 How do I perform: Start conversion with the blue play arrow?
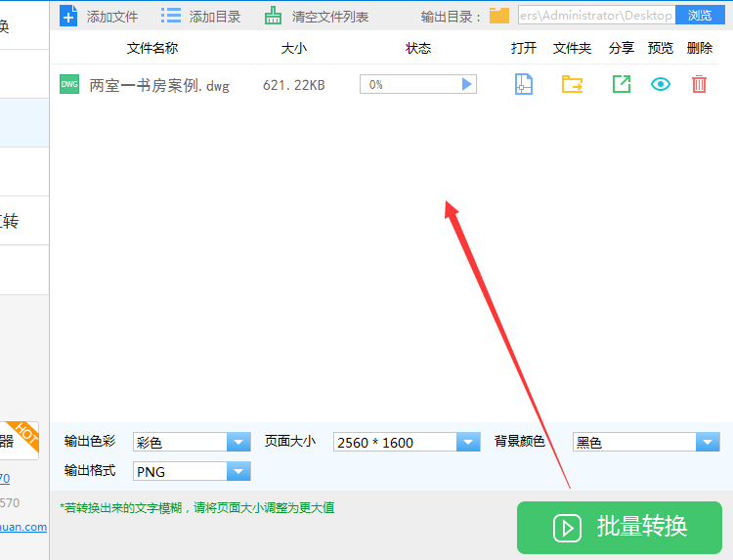point(466,84)
